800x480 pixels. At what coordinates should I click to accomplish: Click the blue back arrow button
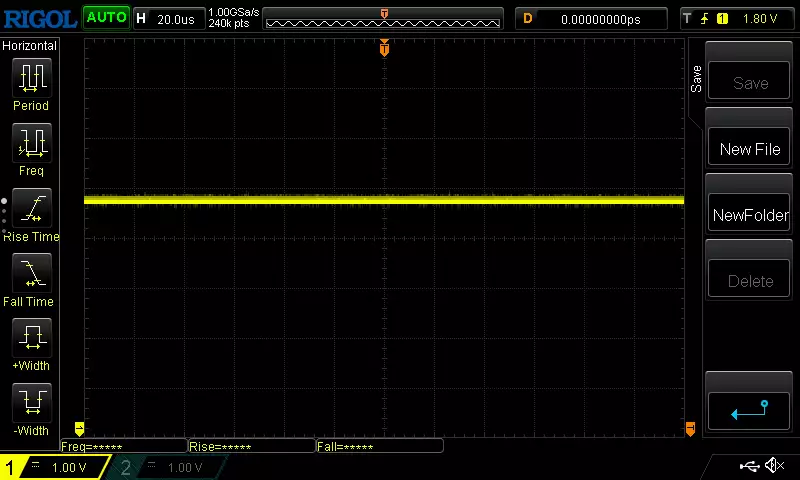(748, 411)
